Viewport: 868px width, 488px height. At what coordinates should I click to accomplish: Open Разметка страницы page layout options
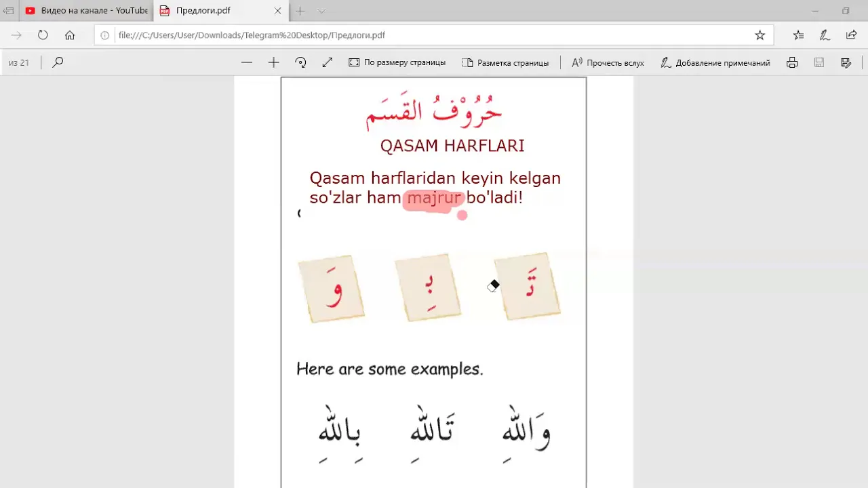(x=505, y=62)
